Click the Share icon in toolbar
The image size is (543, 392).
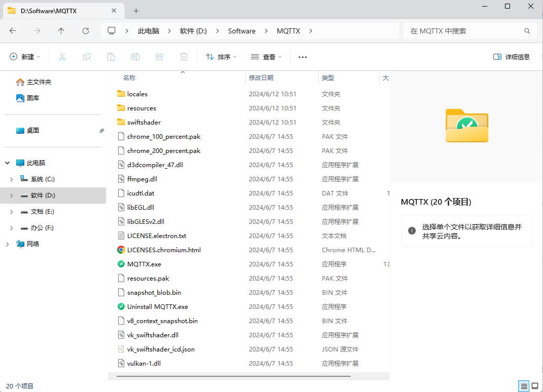pyautogui.click(x=160, y=57)
